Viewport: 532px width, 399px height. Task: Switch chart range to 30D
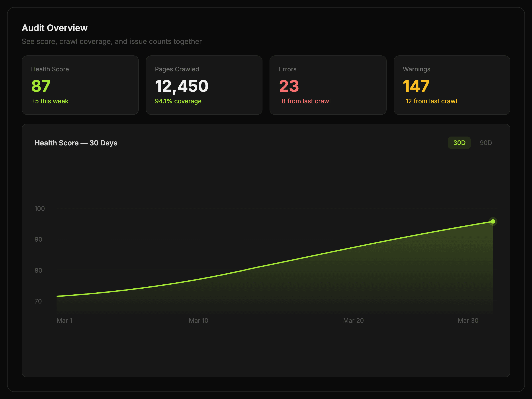click(x=459, y=143)
